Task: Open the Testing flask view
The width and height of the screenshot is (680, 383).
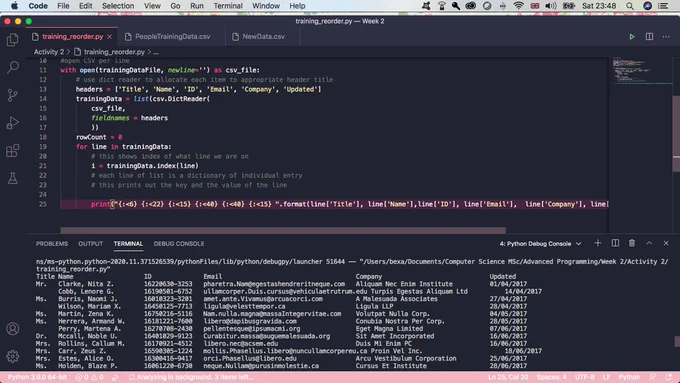Action: 13,178
